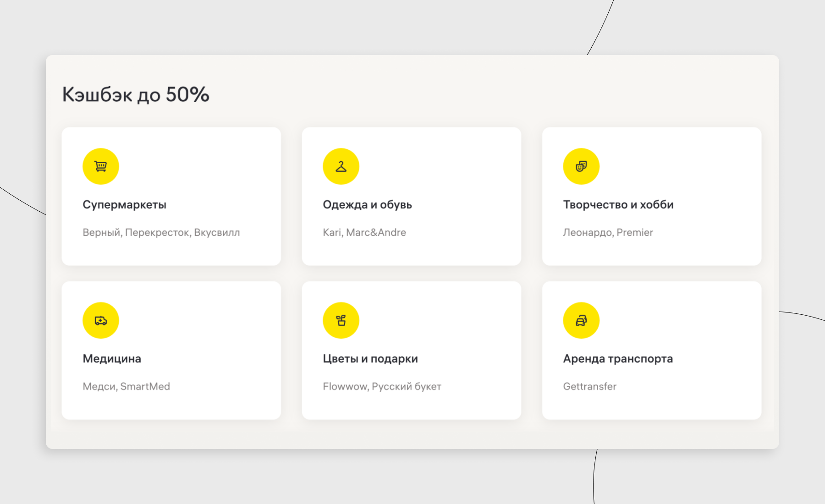Image resolution: width=825 pixels, height=504 pixels.
Task: Click the Flowwow, Русский букет partner text
Action: coord(382,387)
